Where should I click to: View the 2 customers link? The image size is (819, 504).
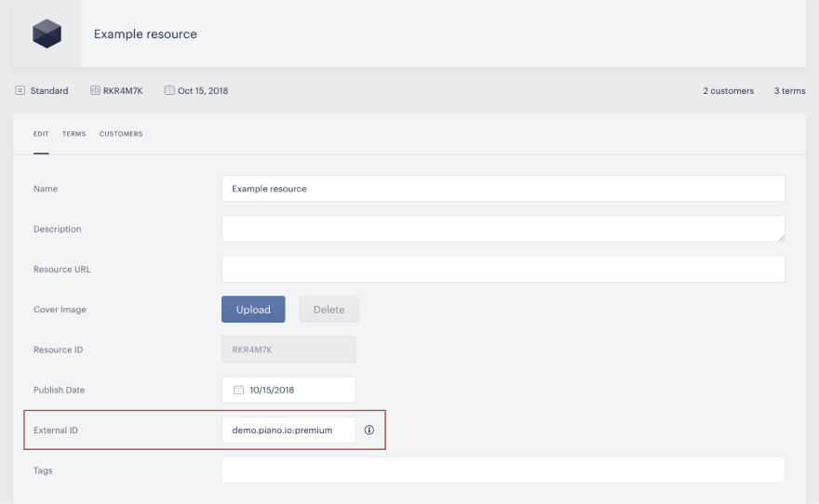coord(728,91)
